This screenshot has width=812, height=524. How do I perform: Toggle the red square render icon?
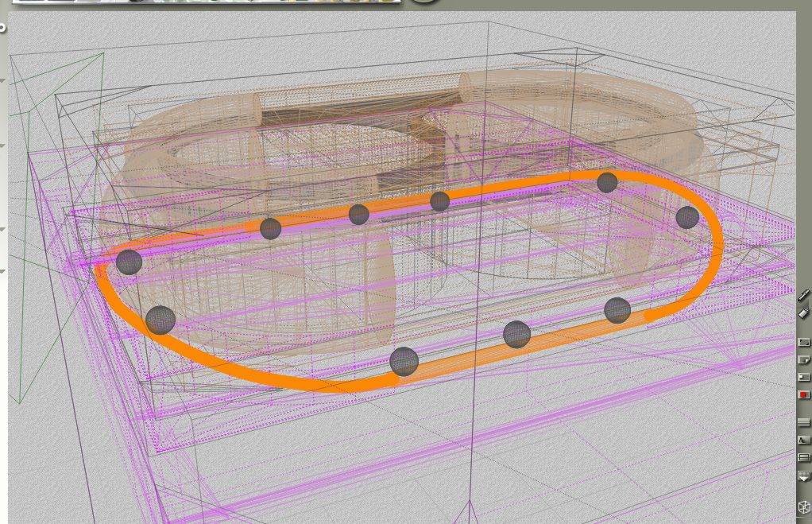tap(803, 395)
